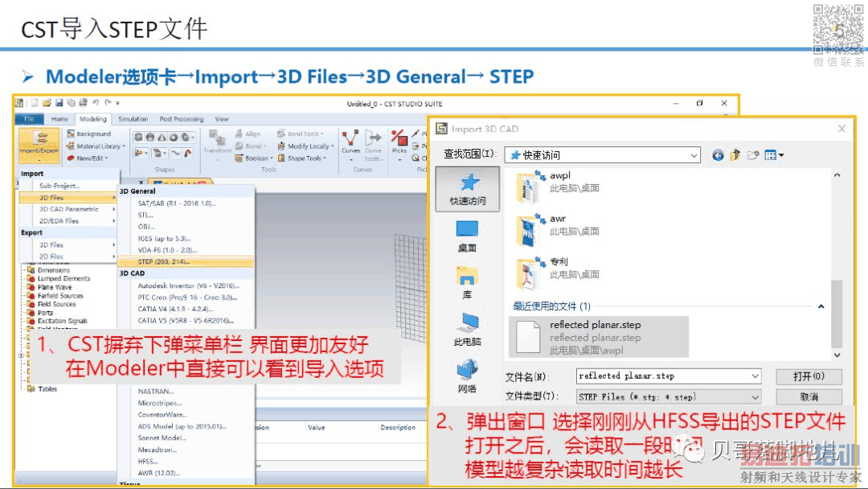Select the Torus shape tool
This screenshot has height=489, width=868.
point(174,137)
